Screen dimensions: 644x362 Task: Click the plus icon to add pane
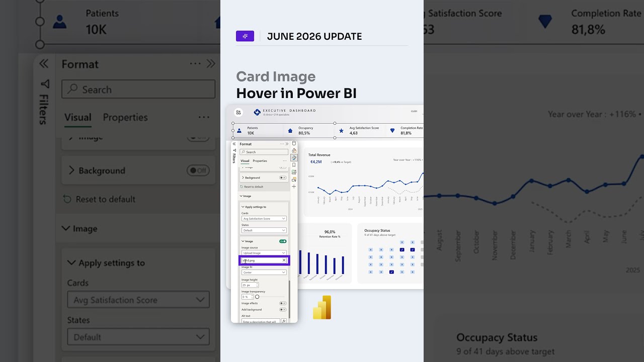(x=294, y=187)
